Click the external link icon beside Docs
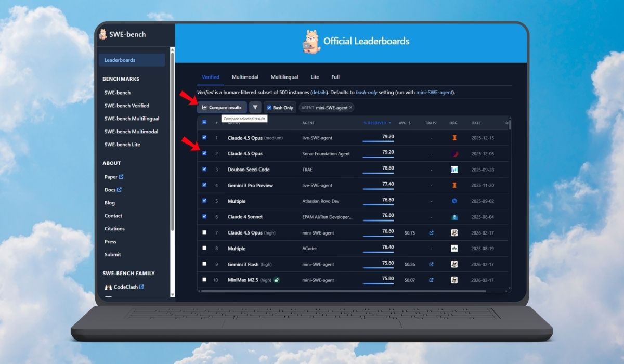Viewport: 624px width, 364px height. click(119, 190)
